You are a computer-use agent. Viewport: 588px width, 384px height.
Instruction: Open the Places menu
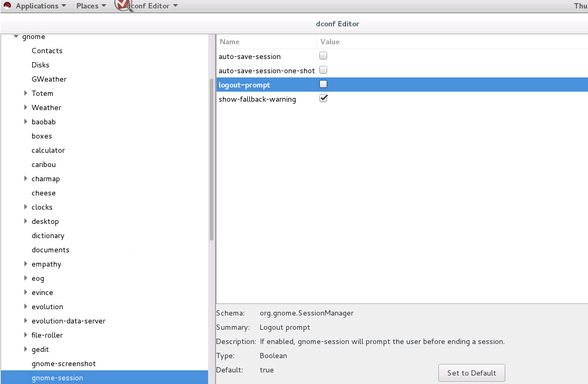click(87, 6)
